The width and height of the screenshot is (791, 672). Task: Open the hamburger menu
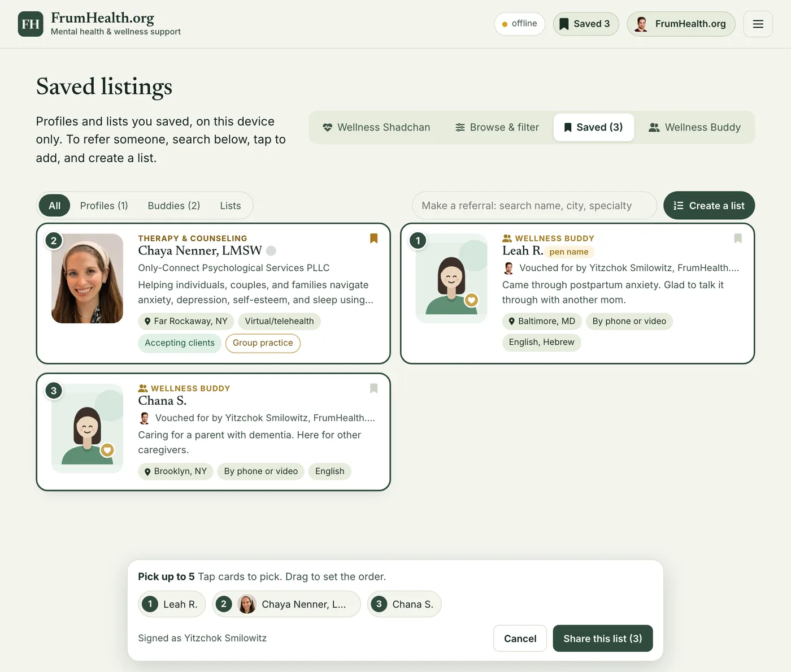pyautogui.click(x=758, y=24)
